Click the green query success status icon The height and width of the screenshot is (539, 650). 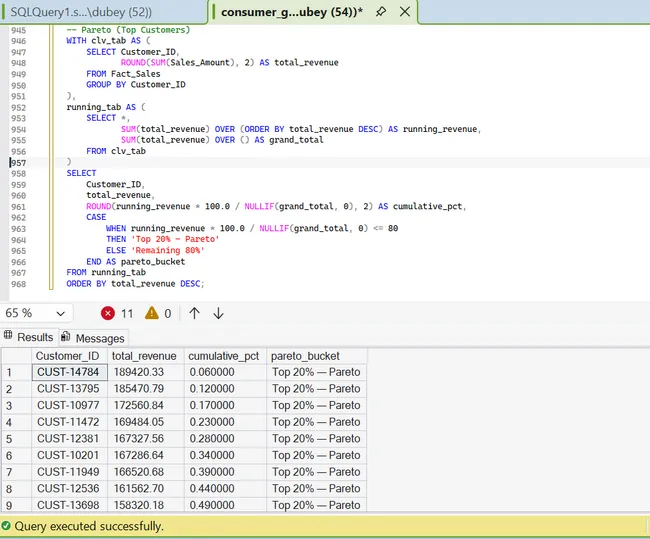pos(7,526)
